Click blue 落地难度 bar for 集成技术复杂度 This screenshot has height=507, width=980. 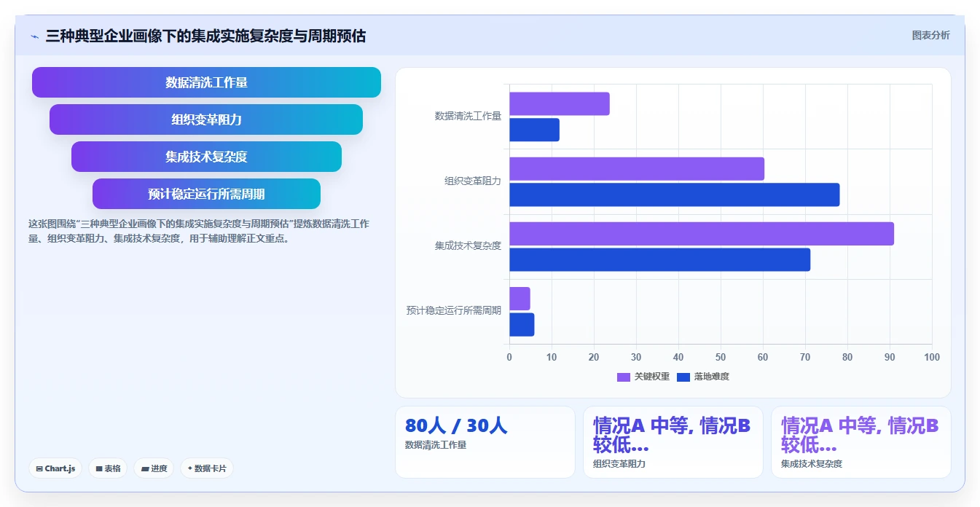tap(659, 259)
